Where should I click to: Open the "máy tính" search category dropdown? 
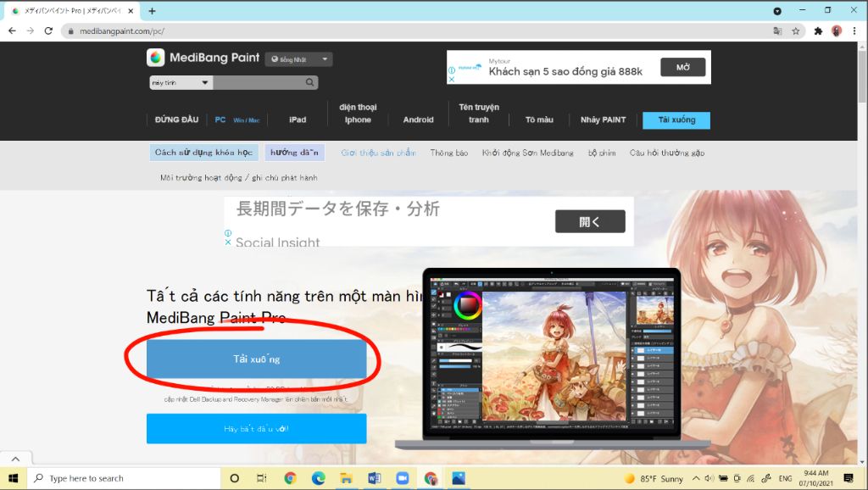coord(181,82)
